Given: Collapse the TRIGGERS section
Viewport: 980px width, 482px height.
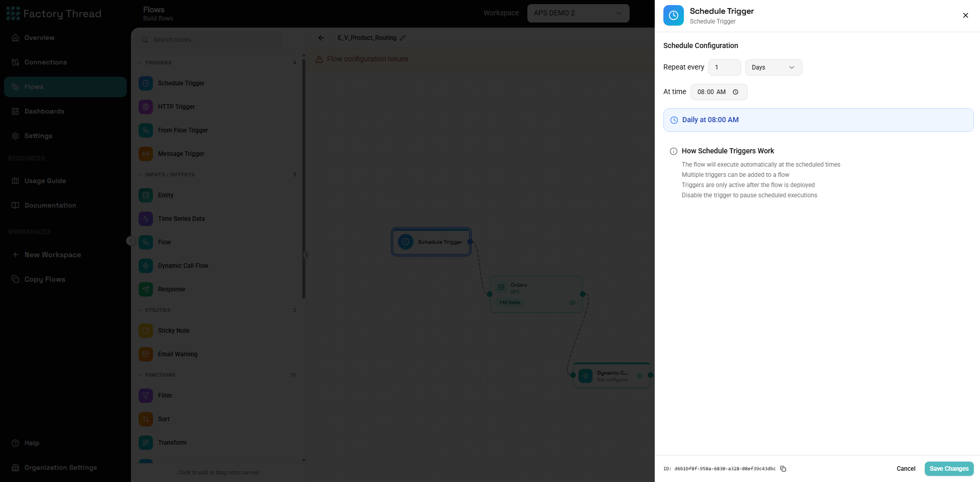Looking at the screenshot, I should pos(139,63).
